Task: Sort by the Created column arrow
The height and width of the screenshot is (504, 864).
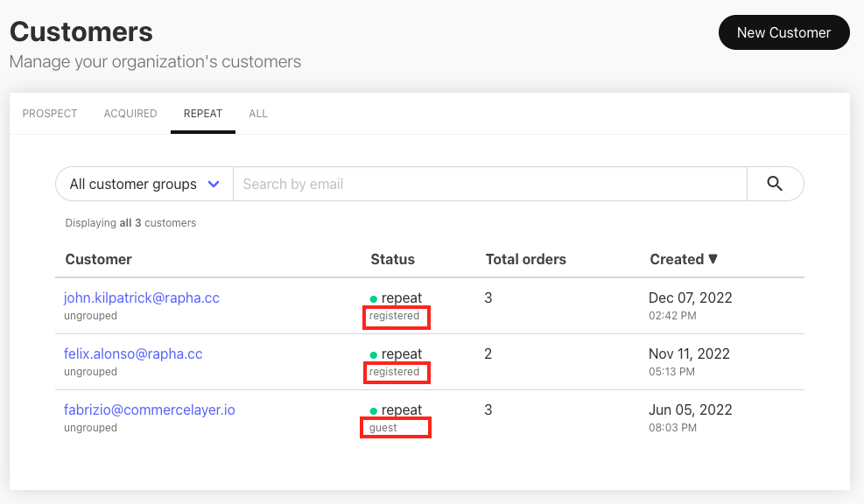Action: tap(713, 259)
